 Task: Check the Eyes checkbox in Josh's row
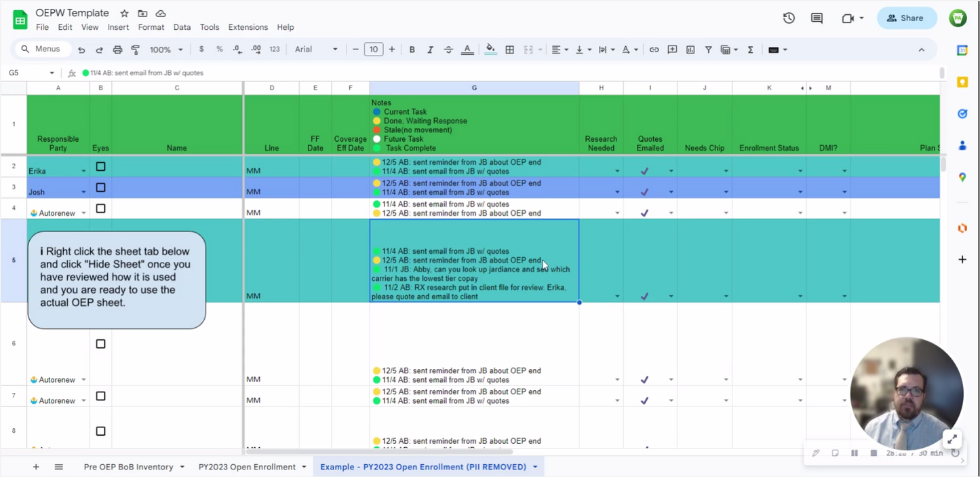point(100,188)
